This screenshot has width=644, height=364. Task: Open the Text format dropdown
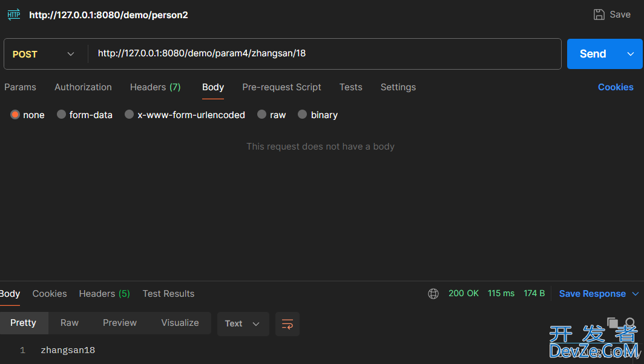click(243, 324)
